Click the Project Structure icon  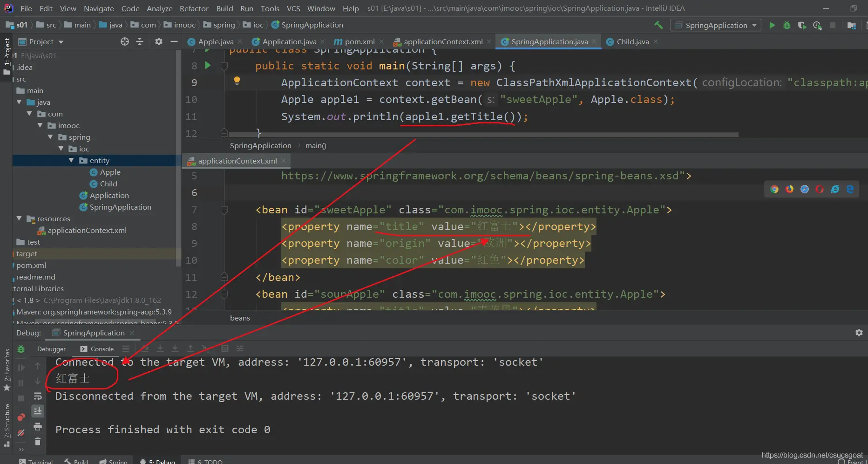(x=852, y=25)
